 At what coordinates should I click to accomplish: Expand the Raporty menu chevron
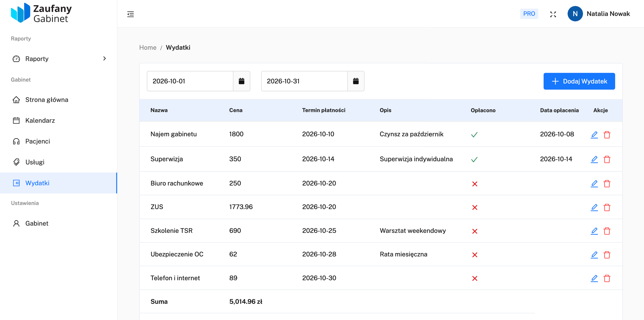[104, 59]
